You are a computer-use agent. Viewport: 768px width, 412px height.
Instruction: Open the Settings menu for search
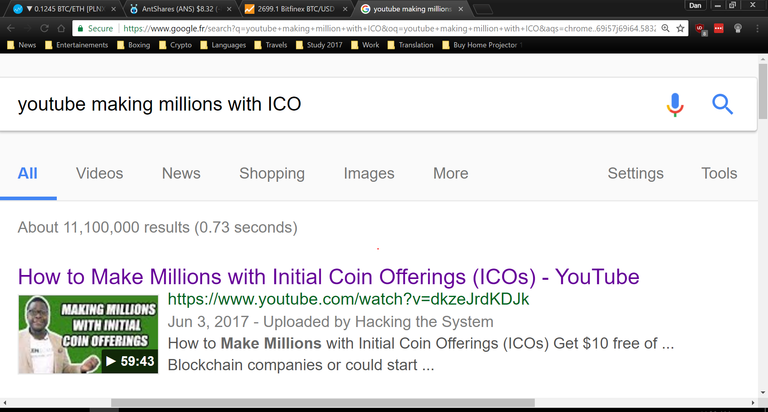pos(635,173)
